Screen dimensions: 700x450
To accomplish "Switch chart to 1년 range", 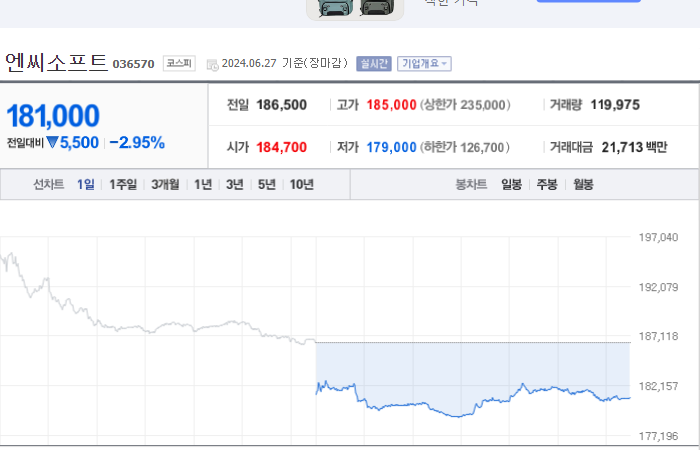I will (x=203, y=184).
